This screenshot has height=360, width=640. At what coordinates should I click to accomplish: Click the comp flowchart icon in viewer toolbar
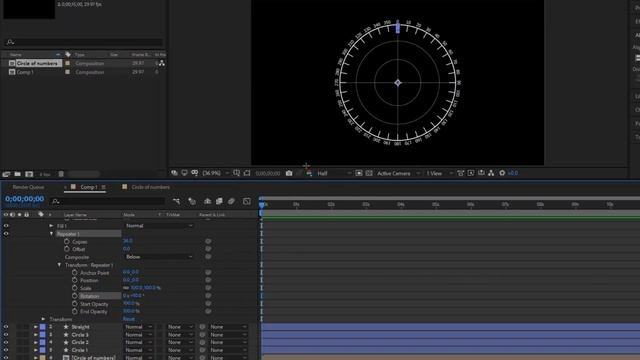click(x=491, y=173)
